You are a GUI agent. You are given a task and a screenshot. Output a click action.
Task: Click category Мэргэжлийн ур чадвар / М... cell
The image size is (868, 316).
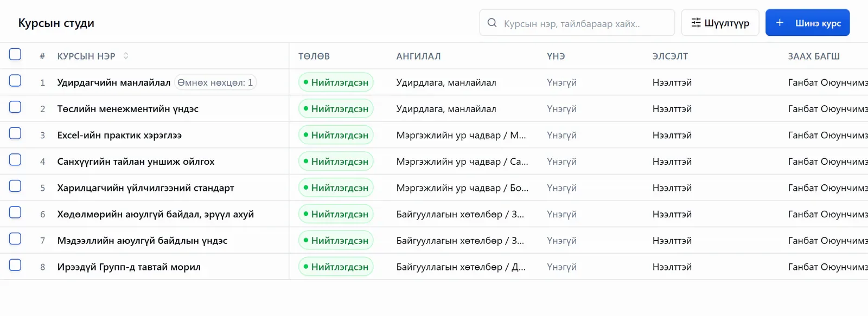(461, 136)
